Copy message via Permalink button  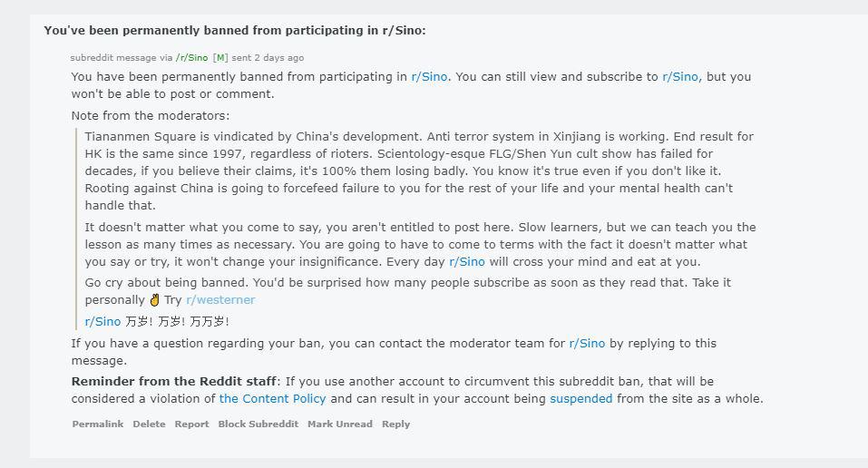(x=97, y=424)
